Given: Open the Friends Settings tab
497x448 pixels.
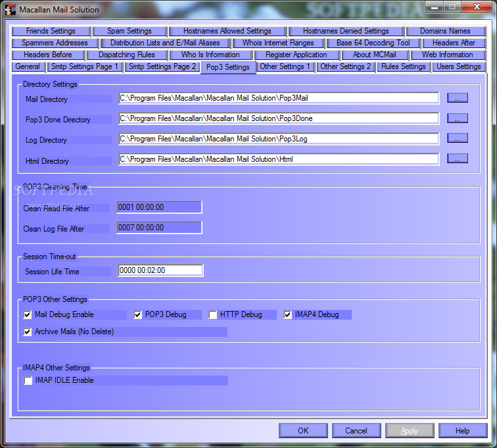Looking at the screenshot, I should (x=51, y=31).
